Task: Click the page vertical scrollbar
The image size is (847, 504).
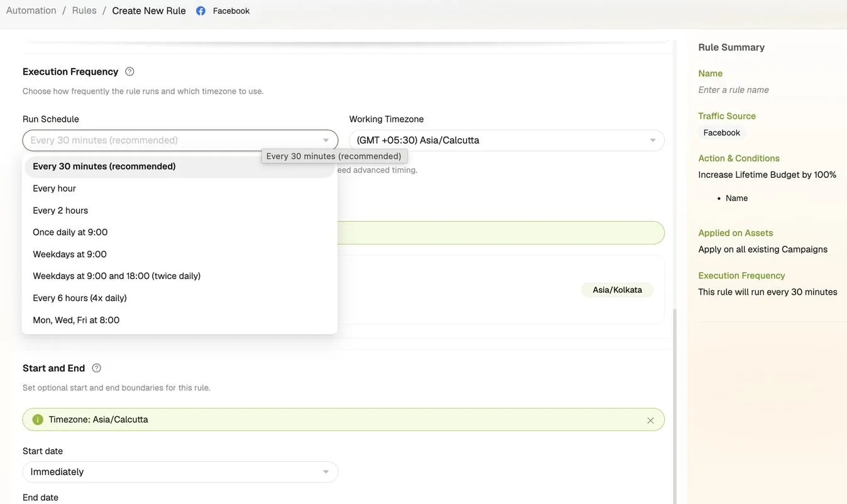Action: click(675, 405)
